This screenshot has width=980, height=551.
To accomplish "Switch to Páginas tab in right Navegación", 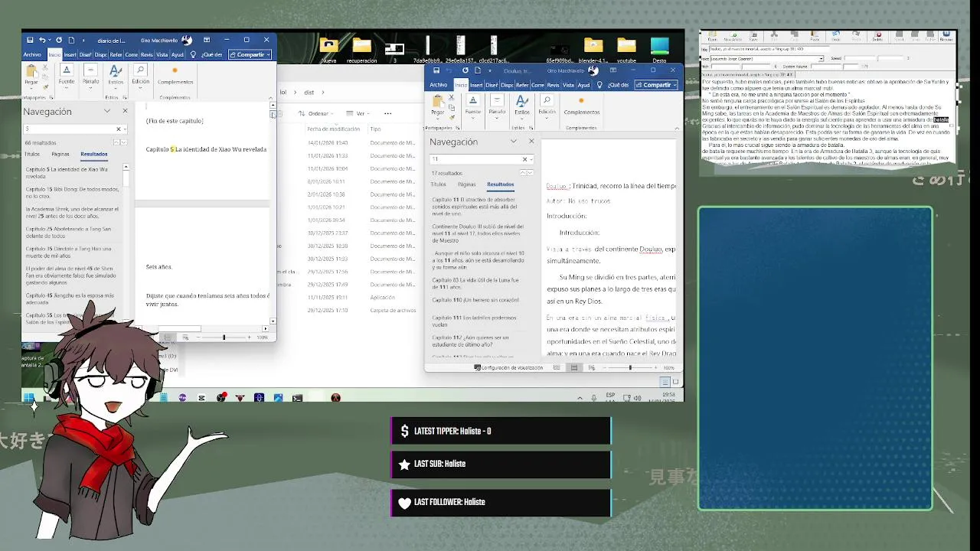I will tap(466, 184).
